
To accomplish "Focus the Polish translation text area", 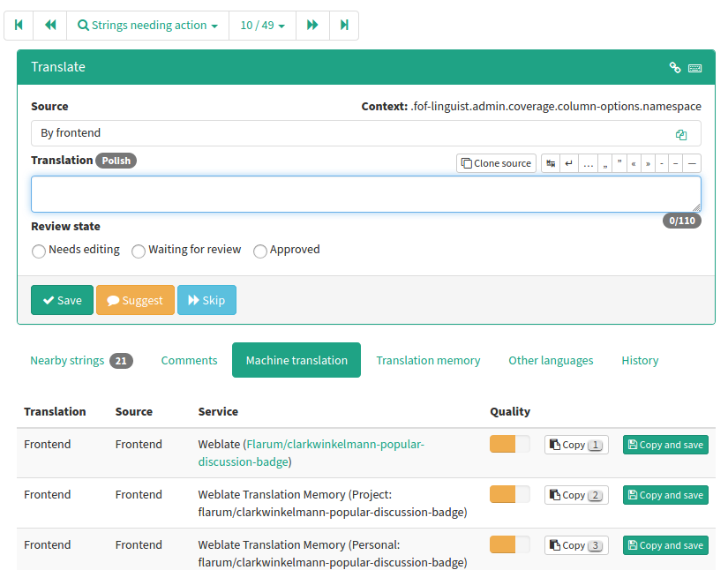I will (366, 194).
